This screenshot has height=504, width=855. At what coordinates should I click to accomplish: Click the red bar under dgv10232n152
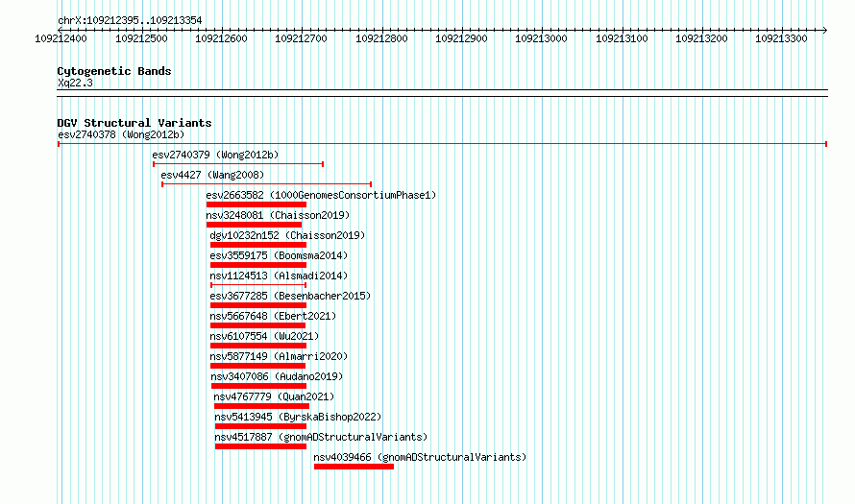[x=258, y=245]
